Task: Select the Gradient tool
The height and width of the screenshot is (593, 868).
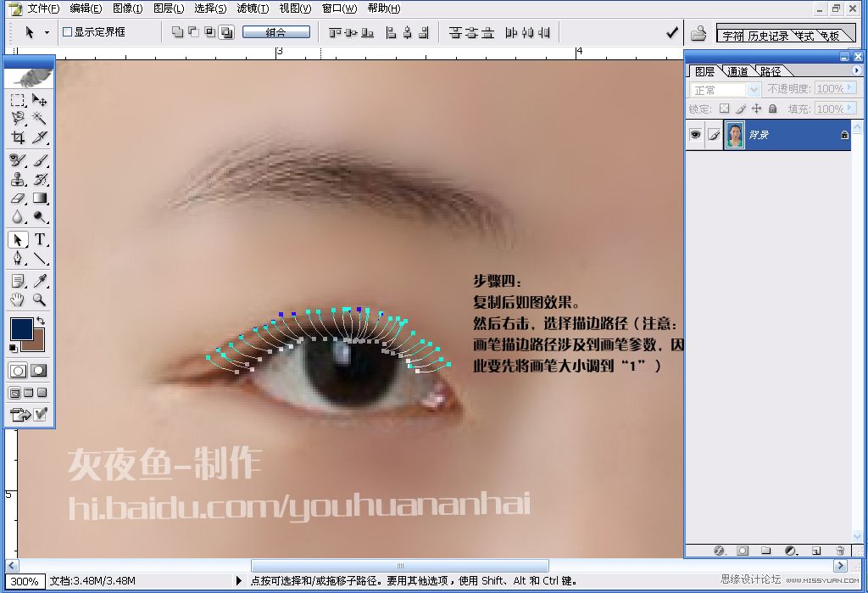Action: pyautogui.click(x=39, y=198)
